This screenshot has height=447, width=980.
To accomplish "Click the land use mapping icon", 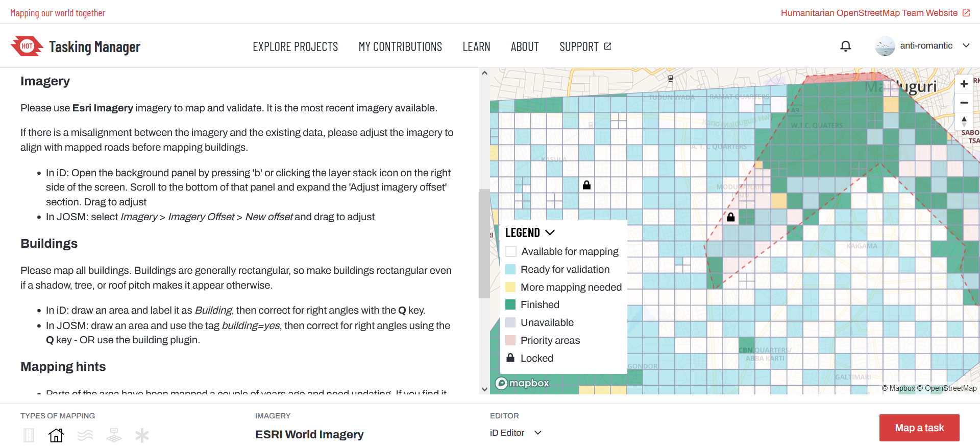I will [114, 435].
